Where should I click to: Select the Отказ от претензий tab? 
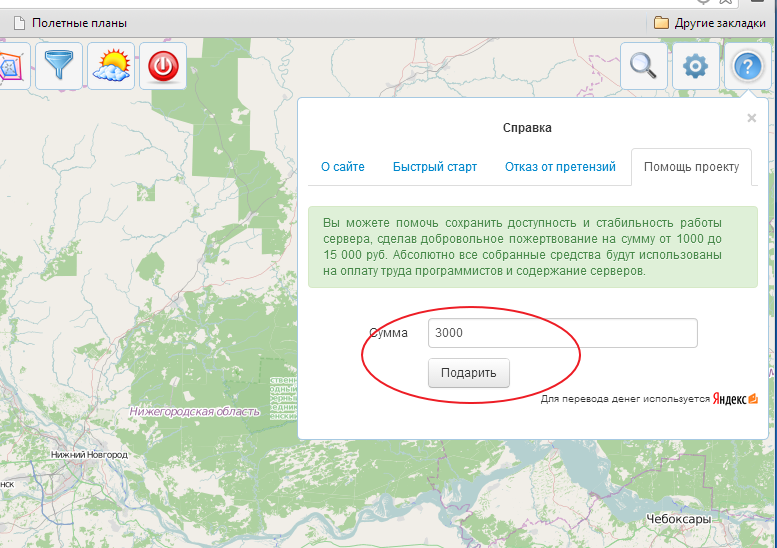(x=560, y=167)
